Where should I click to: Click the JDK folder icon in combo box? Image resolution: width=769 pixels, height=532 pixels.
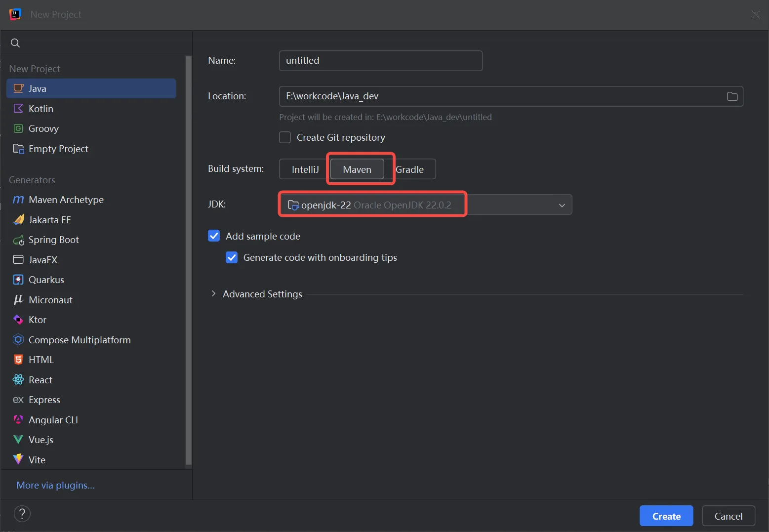coord(293,205)
